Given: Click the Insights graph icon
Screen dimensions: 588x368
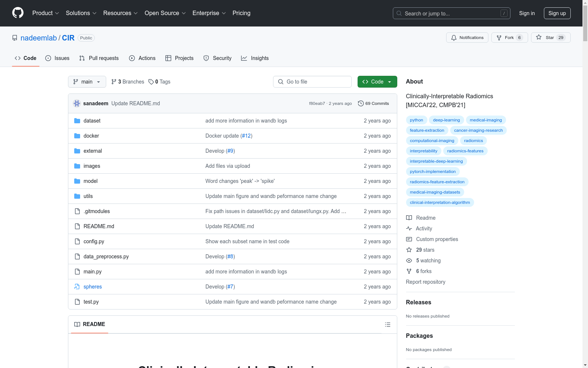Looking at the screenshot, I should coord(244,58).
